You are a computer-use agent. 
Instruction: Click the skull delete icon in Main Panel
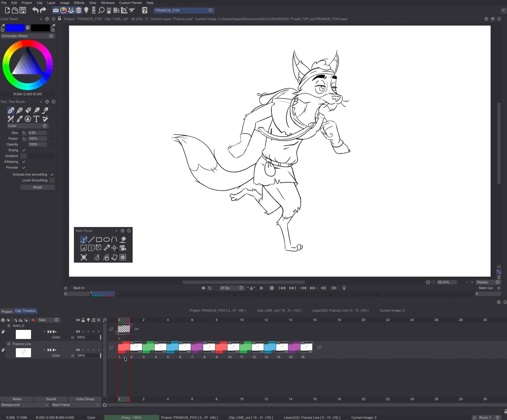tap(84, 257)
